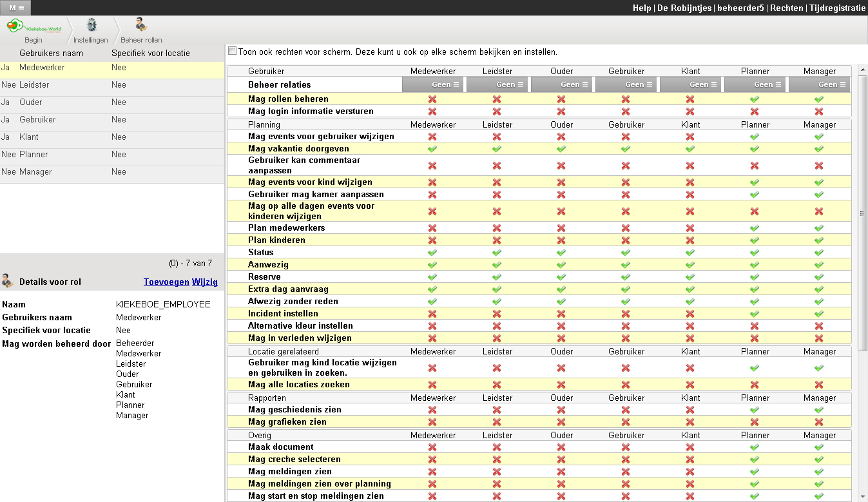
Task: Click the M menu button top-left
Action: click(x=15, y=8)
